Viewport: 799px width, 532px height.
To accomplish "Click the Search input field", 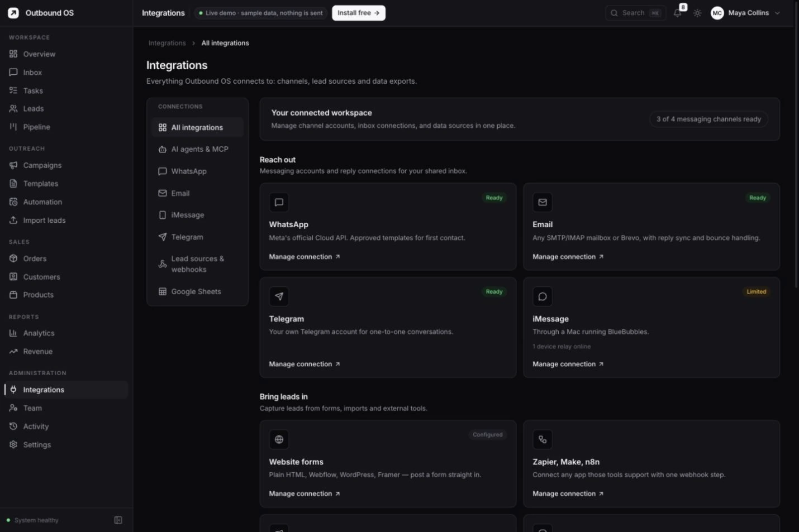I will click(x=635, y=13).
